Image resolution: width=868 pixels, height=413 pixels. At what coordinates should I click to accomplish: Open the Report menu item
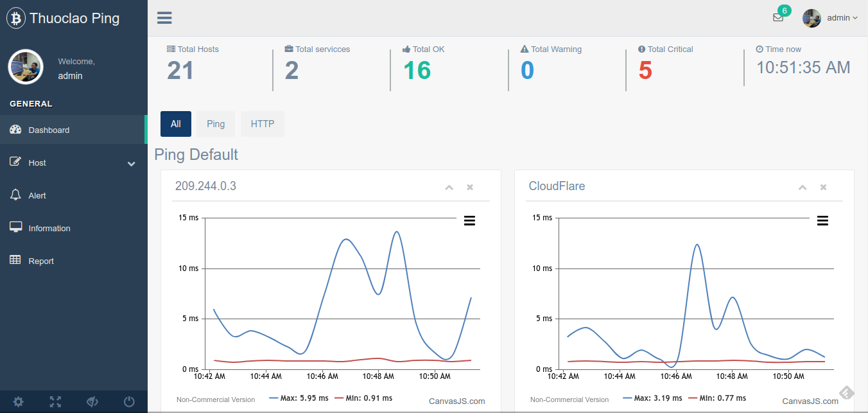74,261
